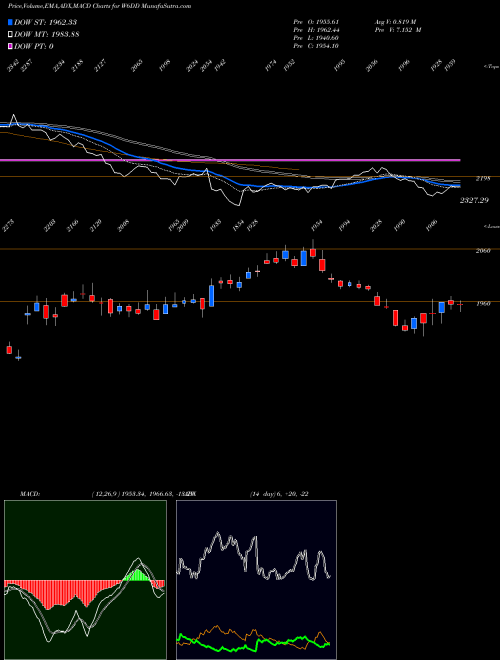Click the ADX '(14 day) 6, +20, -22' readout
This screenshot has height=660, width=500.
(x=279, y=494)
